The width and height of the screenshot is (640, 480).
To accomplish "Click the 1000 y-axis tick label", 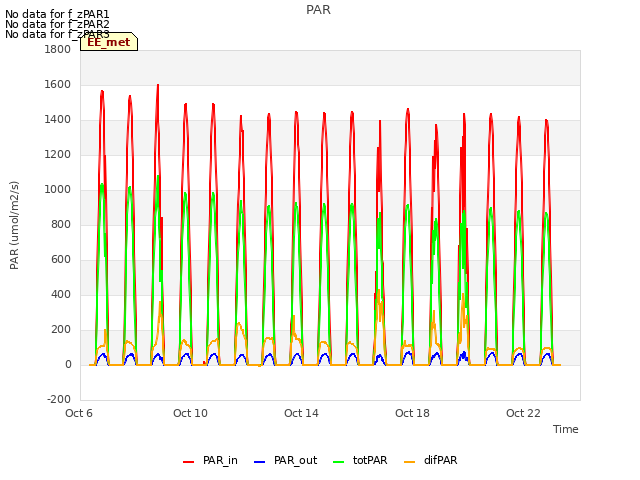I will coord(58,189).
